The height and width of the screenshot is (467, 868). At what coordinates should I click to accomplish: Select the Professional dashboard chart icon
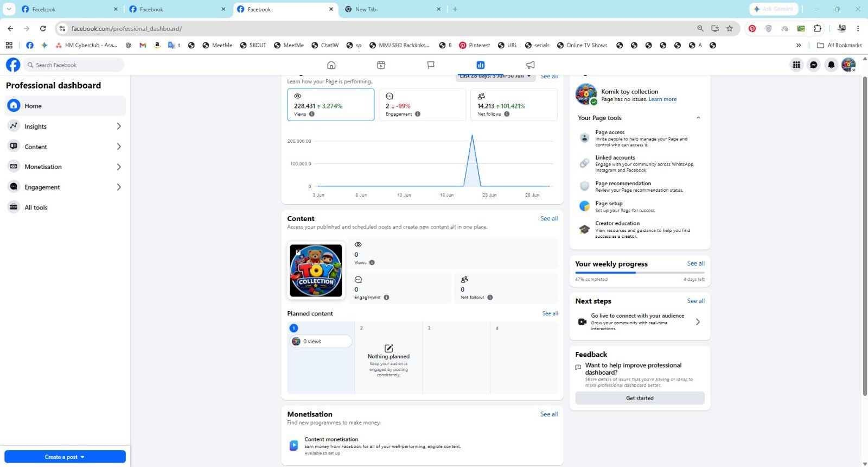pos(481,65)
